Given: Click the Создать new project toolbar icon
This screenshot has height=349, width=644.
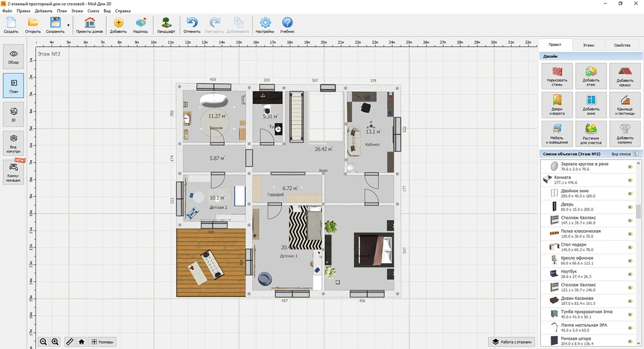Looking at the screenshot, I should point(11,25).
